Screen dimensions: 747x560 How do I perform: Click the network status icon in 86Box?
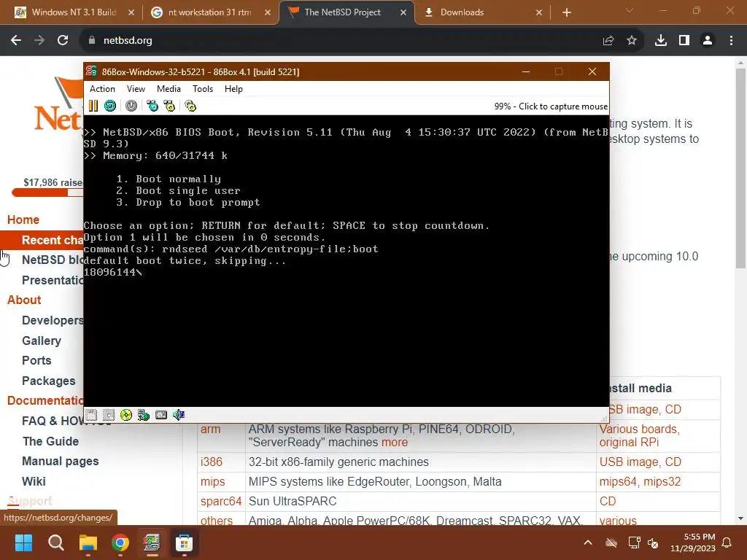pos(144,415)
